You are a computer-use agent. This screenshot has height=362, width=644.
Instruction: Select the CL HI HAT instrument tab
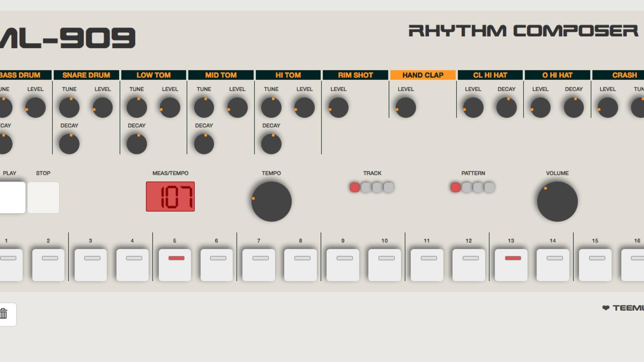pos(490,75)
